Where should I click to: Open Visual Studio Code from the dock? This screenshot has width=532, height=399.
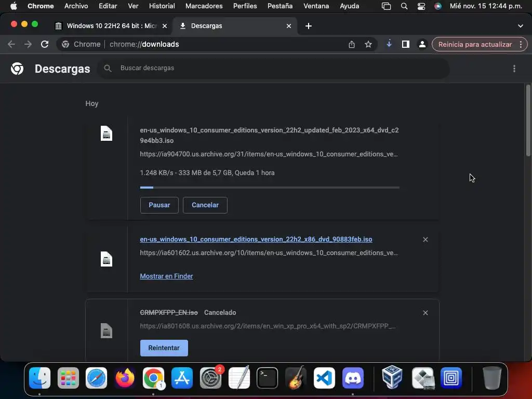click(324, 378)
